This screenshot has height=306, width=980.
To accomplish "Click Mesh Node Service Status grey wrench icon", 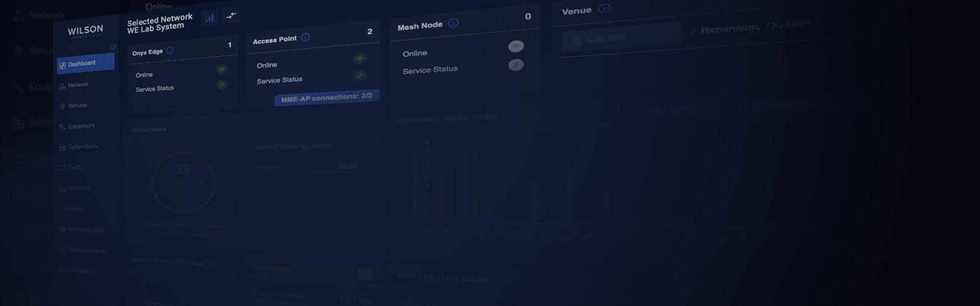I will point(516,65).
